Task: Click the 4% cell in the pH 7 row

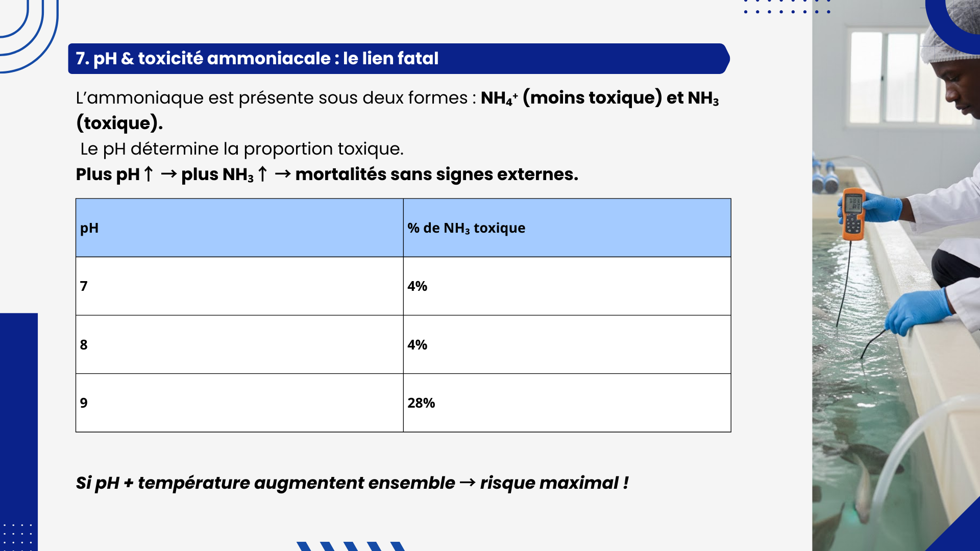Action: pos(567,286)
